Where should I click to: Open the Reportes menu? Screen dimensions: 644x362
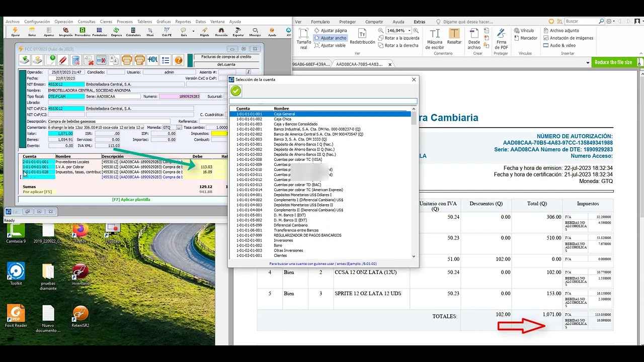click(x=183, y=22)
